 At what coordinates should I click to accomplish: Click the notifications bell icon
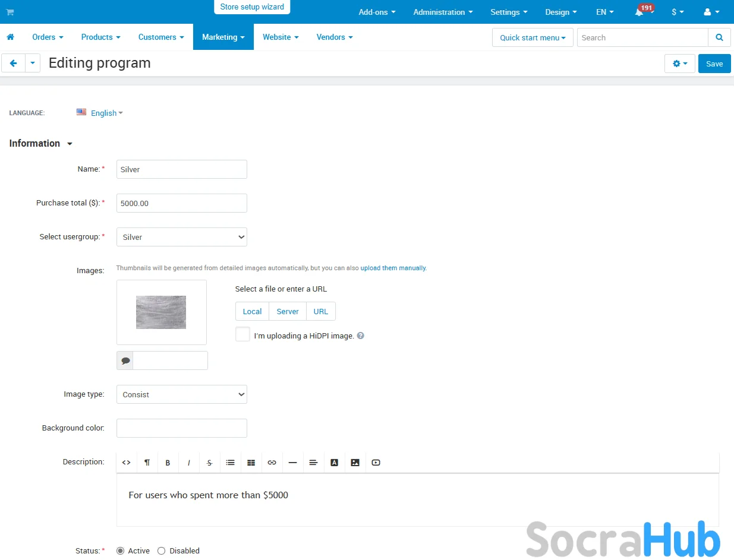[639, 12]
